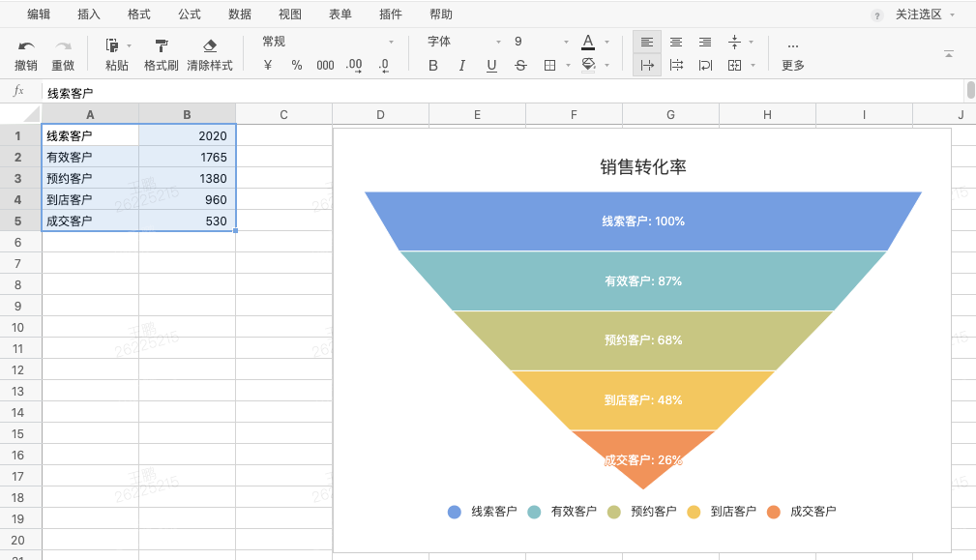Viewport: 976px width, 560px height.
Task: Toggle 预约客户 series in chart legend
Action: click(x=641, y=512)
